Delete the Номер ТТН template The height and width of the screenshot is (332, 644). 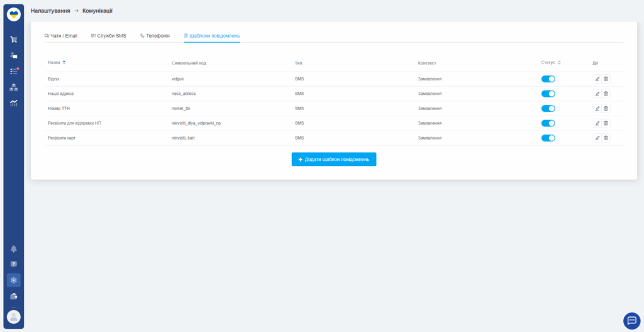point(606,109)
